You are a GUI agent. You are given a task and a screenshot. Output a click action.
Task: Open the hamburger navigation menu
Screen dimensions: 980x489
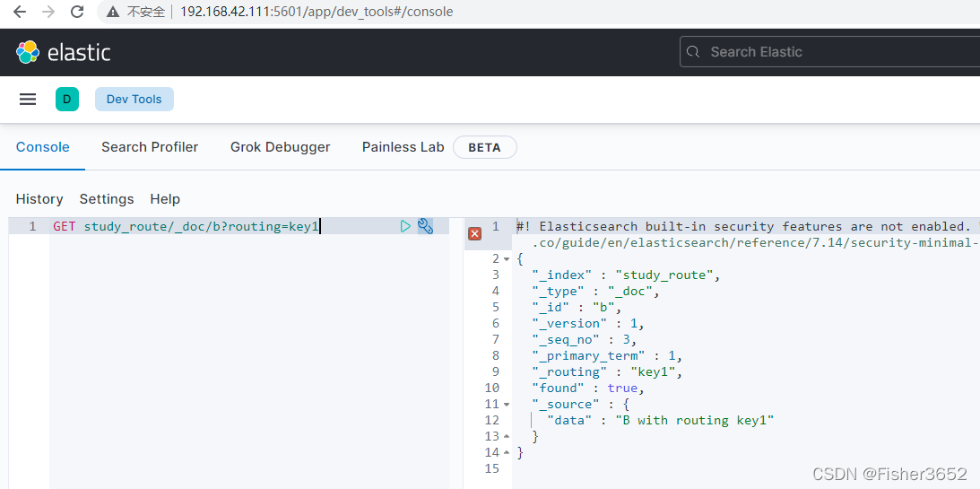pyautogui.click(x=28, y=100)
